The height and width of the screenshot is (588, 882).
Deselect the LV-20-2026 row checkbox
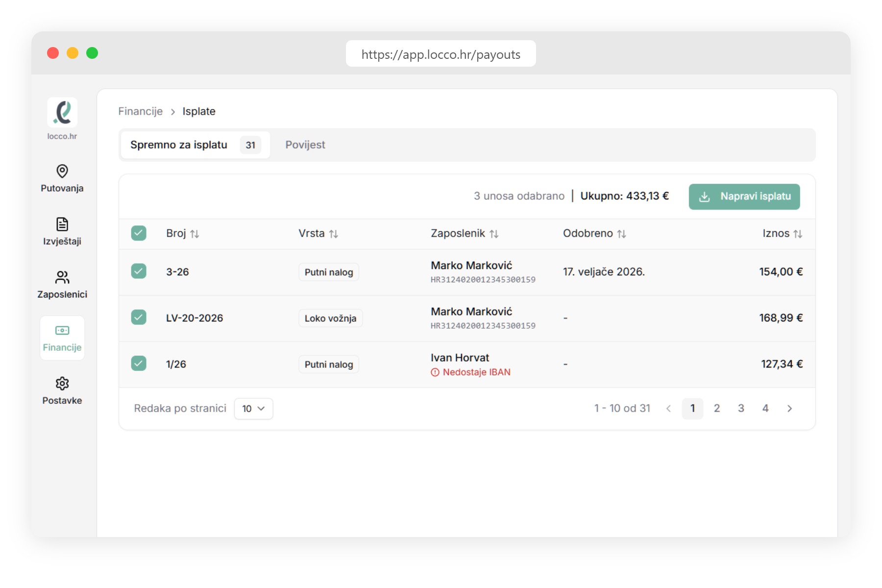pos(139,318)
